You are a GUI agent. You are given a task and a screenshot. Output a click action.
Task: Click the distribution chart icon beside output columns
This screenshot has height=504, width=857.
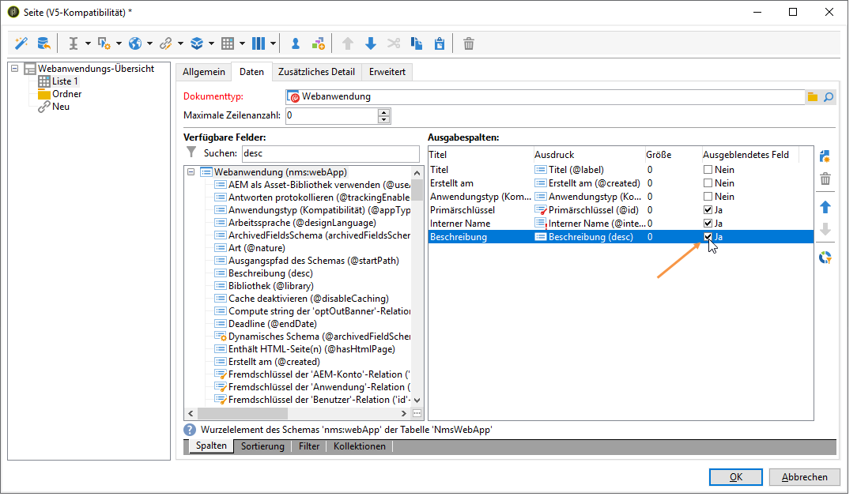(x=825, y=258)
